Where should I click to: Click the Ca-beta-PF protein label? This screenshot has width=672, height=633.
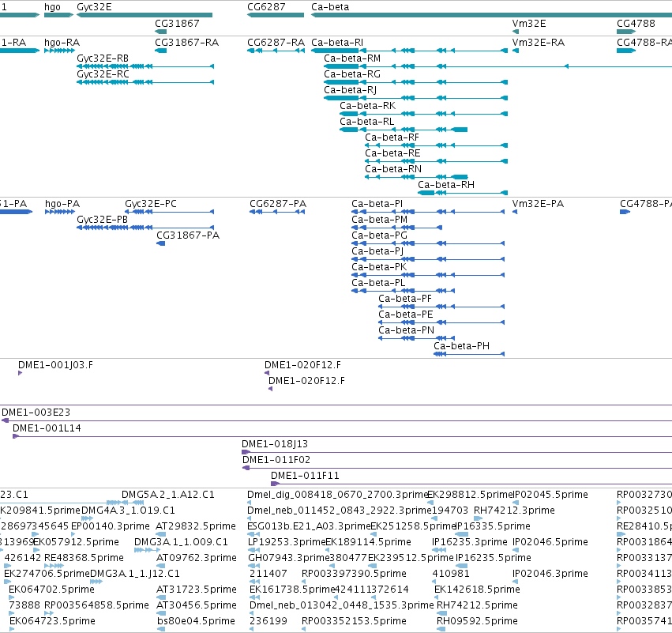pyautogui.click(x=405, y=299)
